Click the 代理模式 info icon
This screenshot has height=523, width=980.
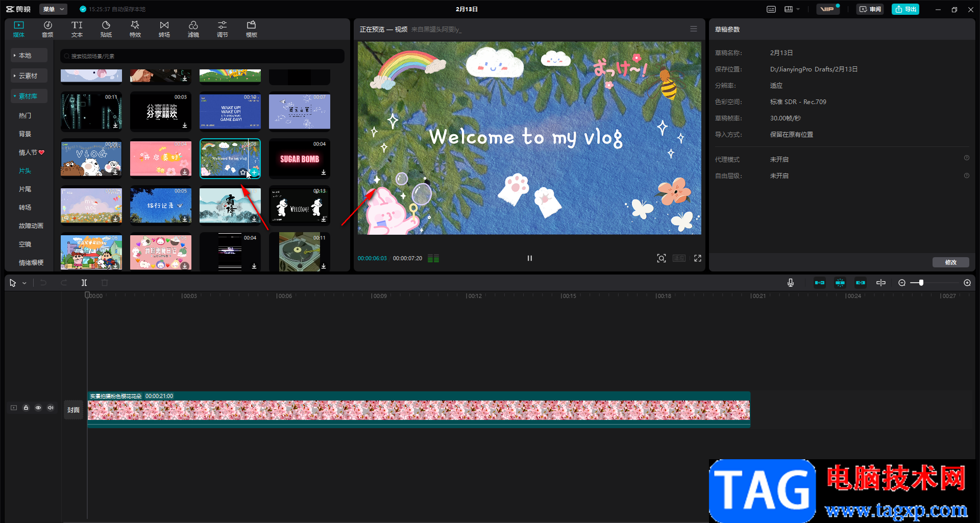click(x=967, y=158)
